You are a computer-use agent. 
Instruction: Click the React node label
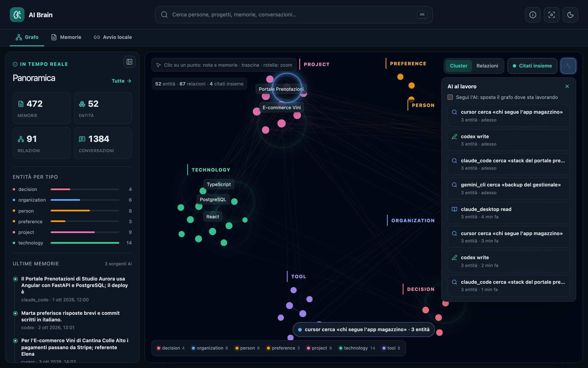tap(213, 217)
